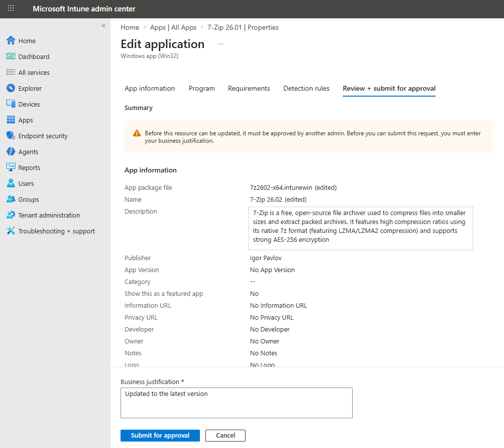Click into the Business justification text field
Viewport: 504px width, 448px height.
pyautogui.click(x=236, y=402)
